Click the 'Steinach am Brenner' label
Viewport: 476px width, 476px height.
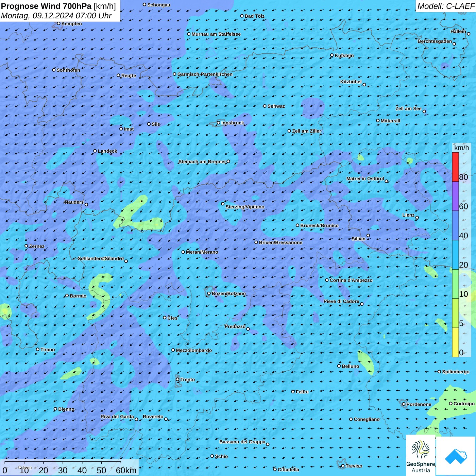pyautogui.click(x=202, y=161)
